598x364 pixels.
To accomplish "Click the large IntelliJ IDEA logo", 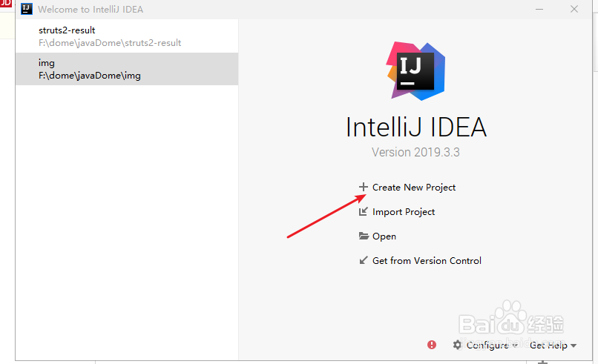I will 415,71.
